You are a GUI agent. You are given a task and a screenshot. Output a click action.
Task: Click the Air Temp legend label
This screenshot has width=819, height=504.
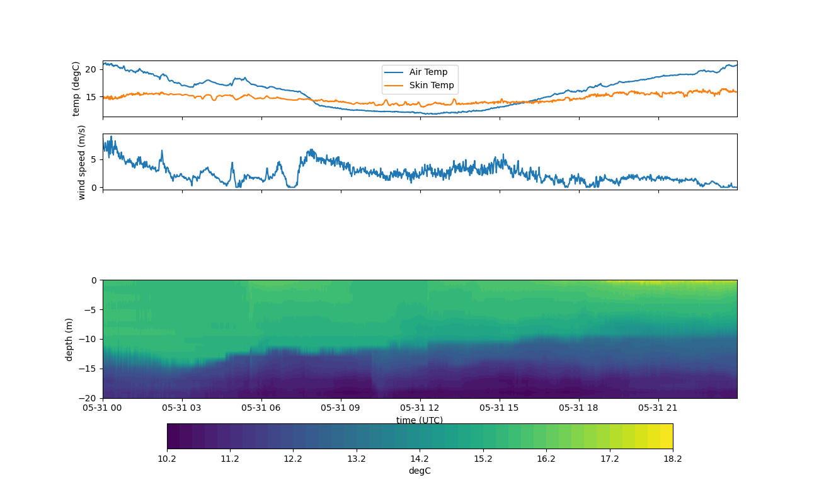click(x=428, y=72)
